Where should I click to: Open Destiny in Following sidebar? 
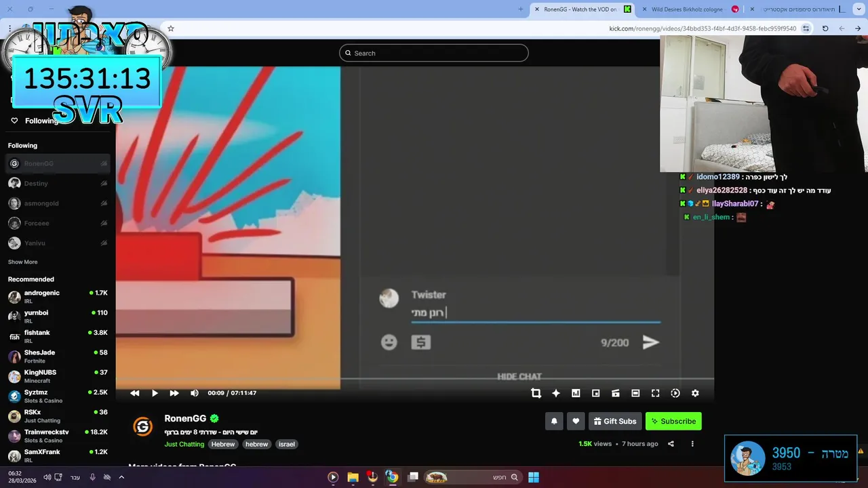click(58, 183)
